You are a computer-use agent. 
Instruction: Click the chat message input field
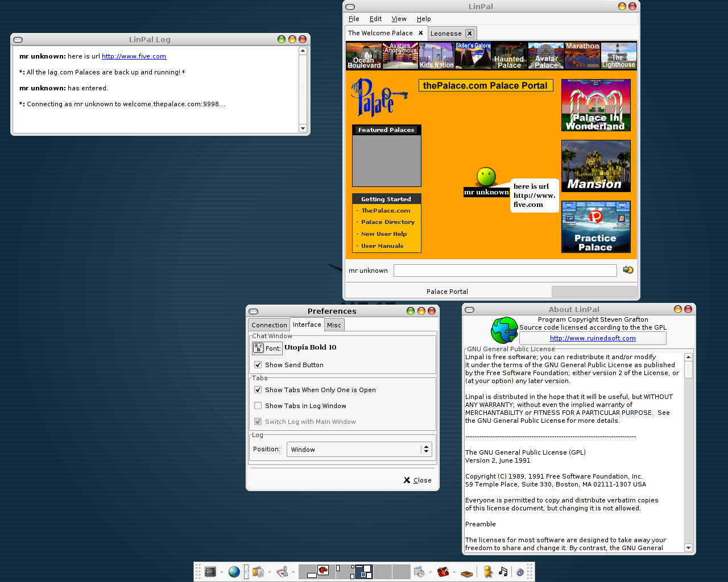click(505, 271)
